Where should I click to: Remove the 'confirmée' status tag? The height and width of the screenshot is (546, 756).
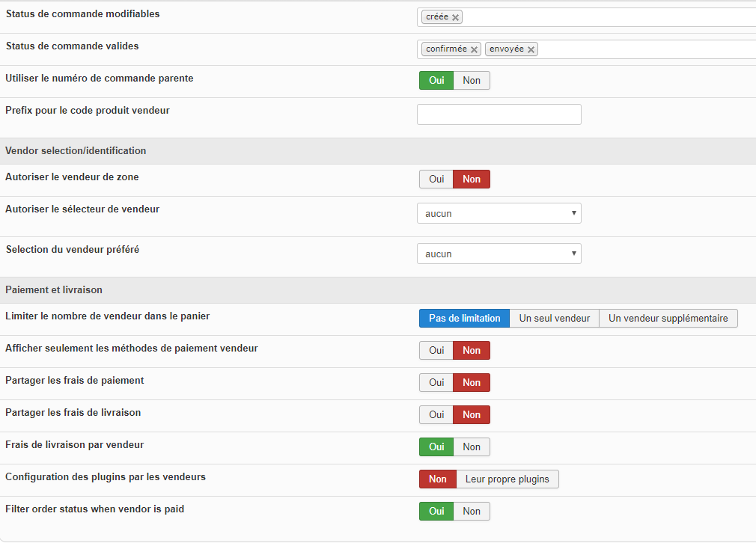(x=475, y=49)
